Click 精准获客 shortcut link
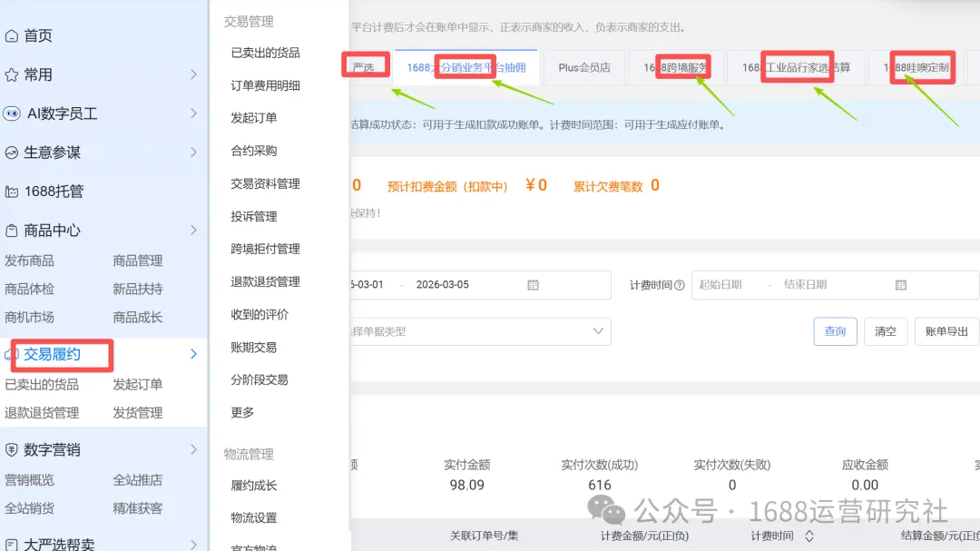 [x=138, y=508]
